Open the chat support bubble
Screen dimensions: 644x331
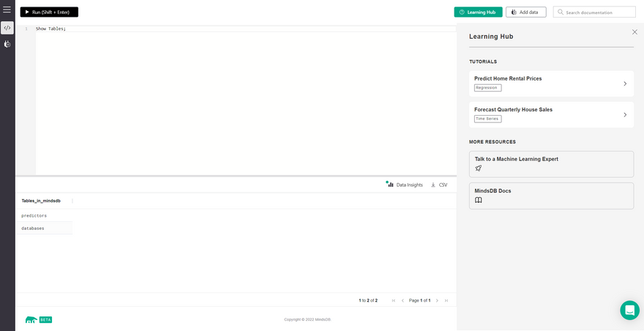(629, 310)
